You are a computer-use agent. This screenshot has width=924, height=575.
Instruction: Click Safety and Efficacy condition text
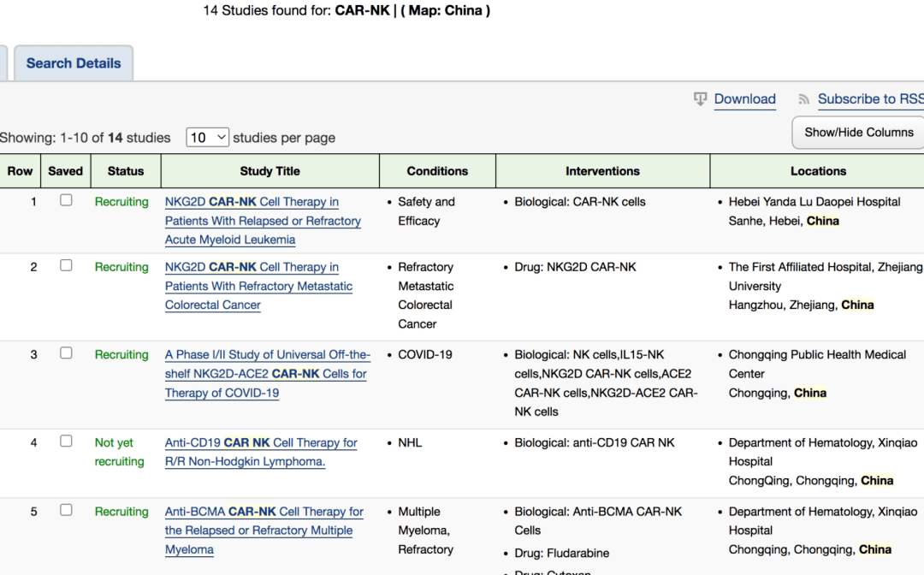(x=426, y=210)
